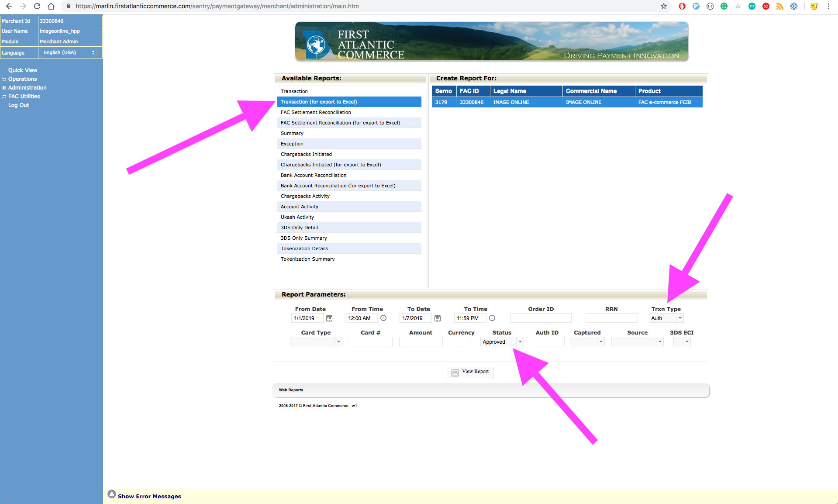Open the To Date calendar picker

pos(438,318)
